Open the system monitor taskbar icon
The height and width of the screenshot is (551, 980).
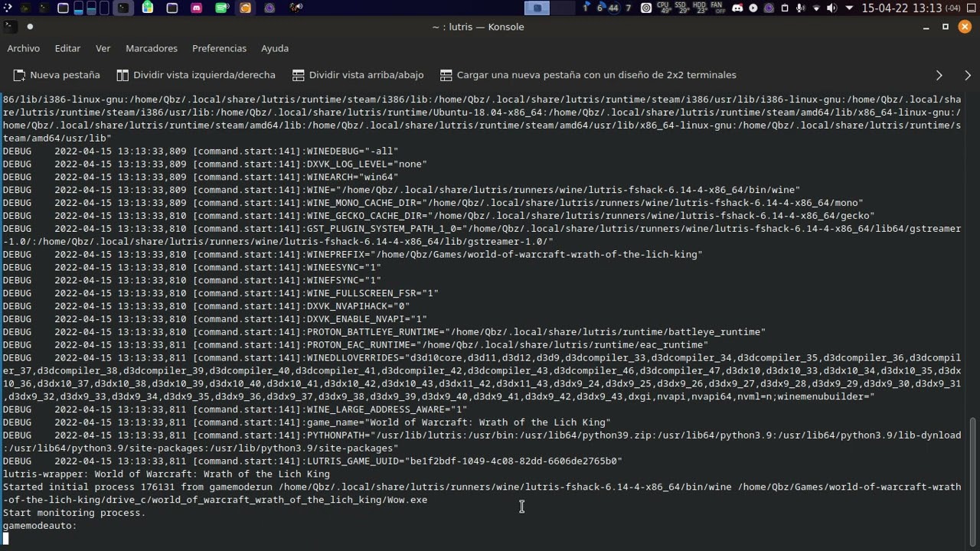(25, 8)
